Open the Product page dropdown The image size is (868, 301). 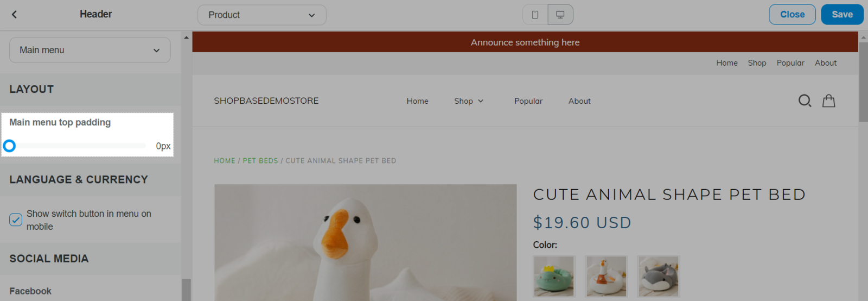tap(261, 15)
